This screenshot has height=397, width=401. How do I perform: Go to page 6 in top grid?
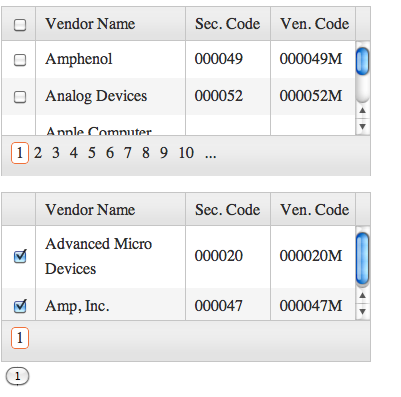[x=110, y=153]
